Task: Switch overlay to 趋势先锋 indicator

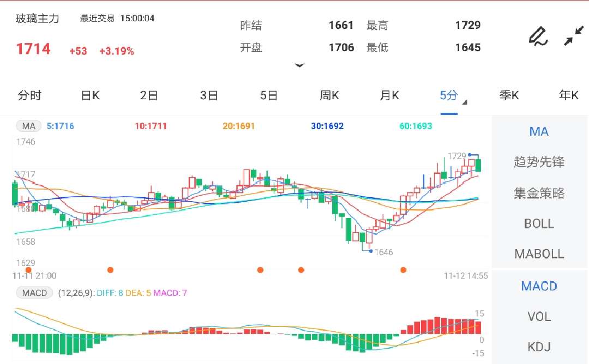Action: [539, 161]
